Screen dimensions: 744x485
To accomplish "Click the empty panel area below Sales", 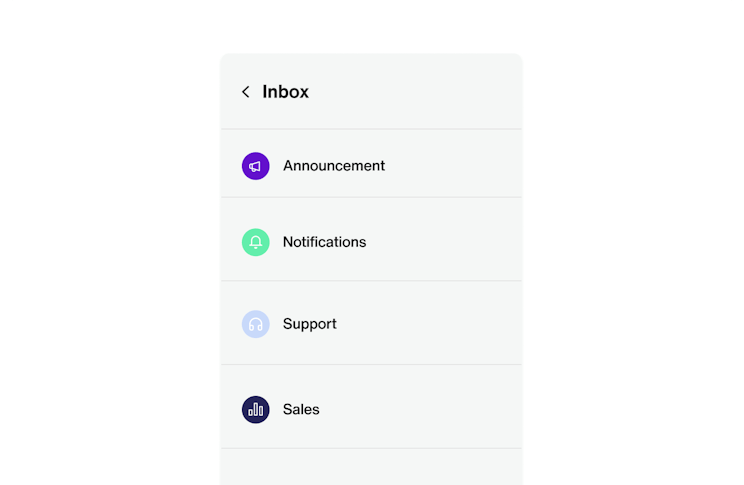I will click(370, 467).
